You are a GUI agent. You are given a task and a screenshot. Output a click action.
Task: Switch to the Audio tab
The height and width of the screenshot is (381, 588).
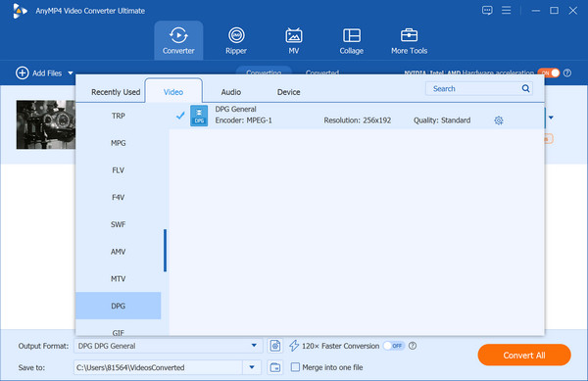pos(231,92)
